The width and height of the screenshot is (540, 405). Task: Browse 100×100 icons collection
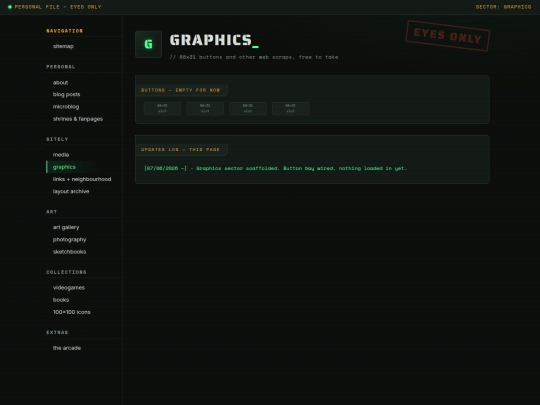click(72, 312)
